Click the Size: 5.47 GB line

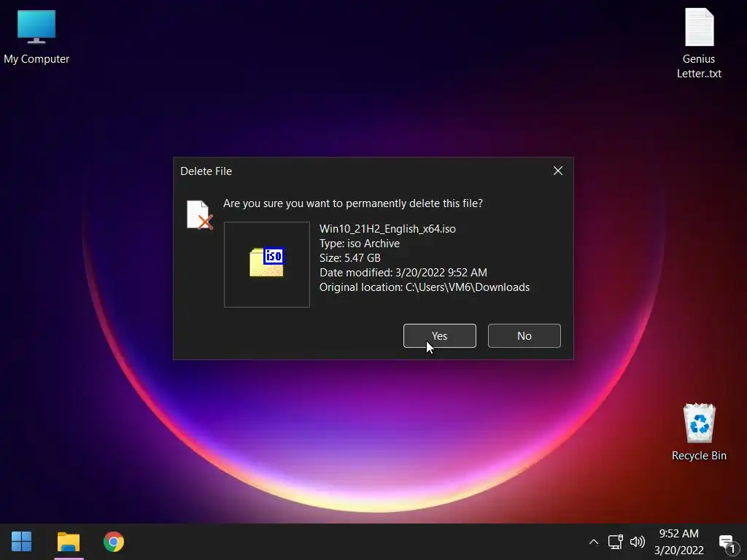tap(349, 258)
